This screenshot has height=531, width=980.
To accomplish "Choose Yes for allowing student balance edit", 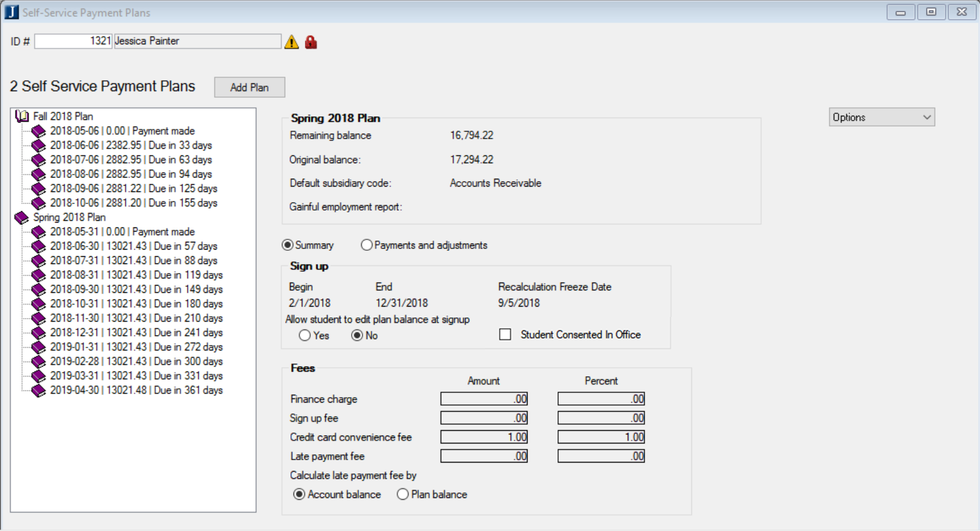I will (305, 335).
